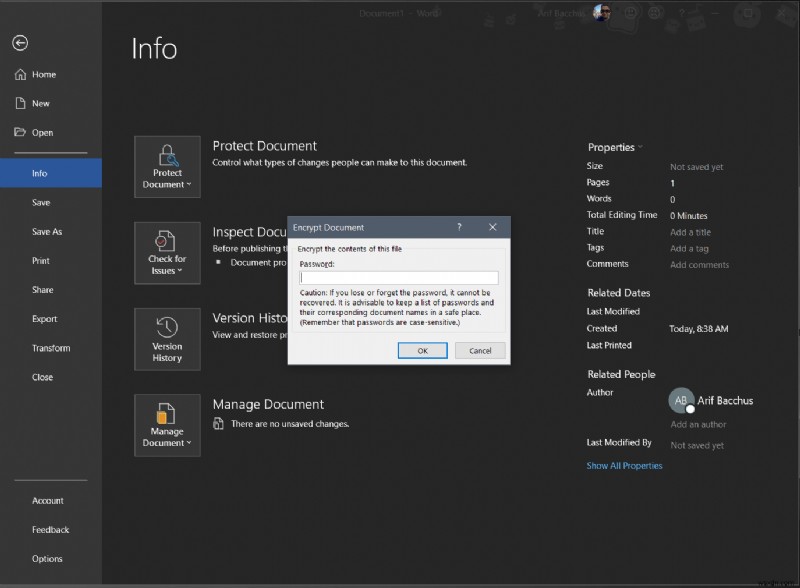Click the Last Modified By label
Screen dimensions: 800x588
point(619,443)
